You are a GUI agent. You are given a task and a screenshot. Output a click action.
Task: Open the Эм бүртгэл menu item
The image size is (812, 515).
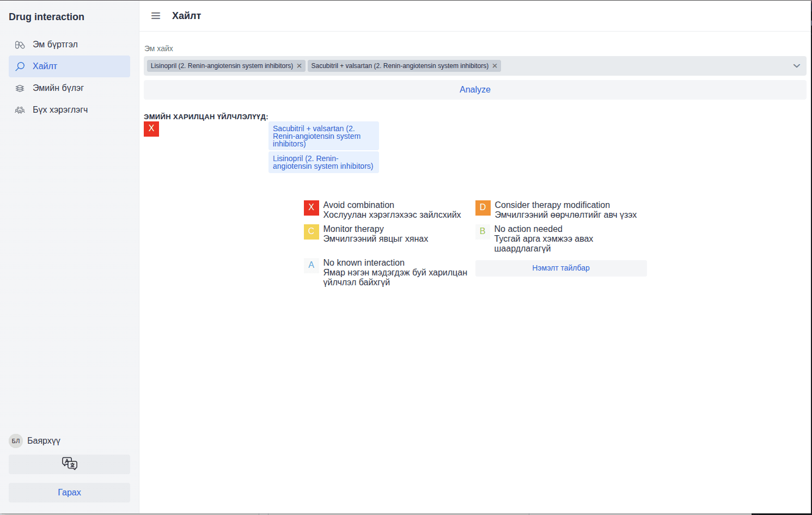55,45
